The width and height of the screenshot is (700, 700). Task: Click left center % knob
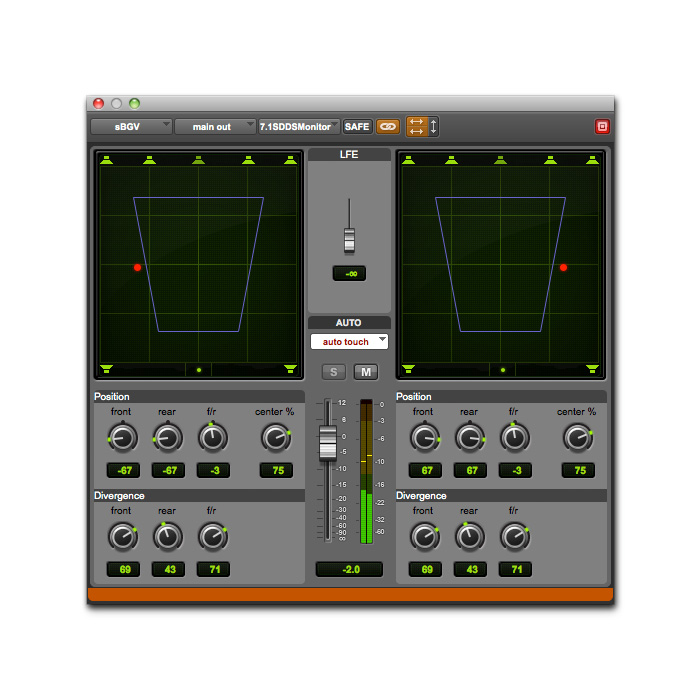click(276, 438)
